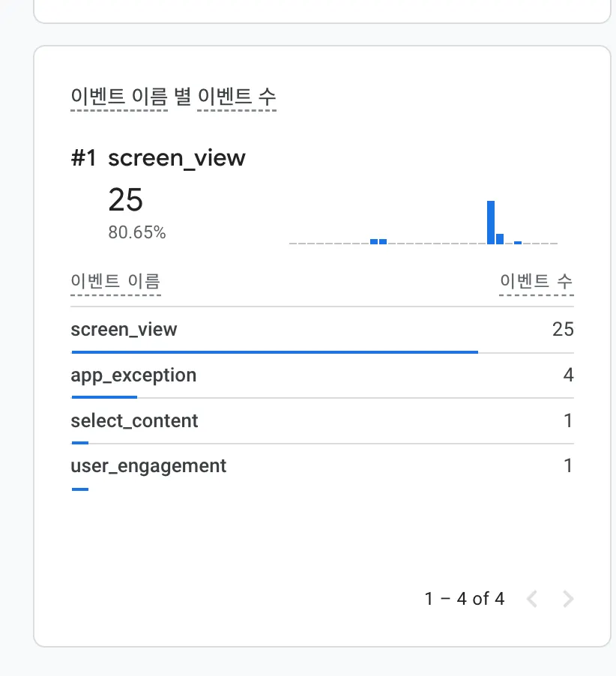
Task: Click the "1 – 4 of 4" pagination text
Action: point(465,599)
